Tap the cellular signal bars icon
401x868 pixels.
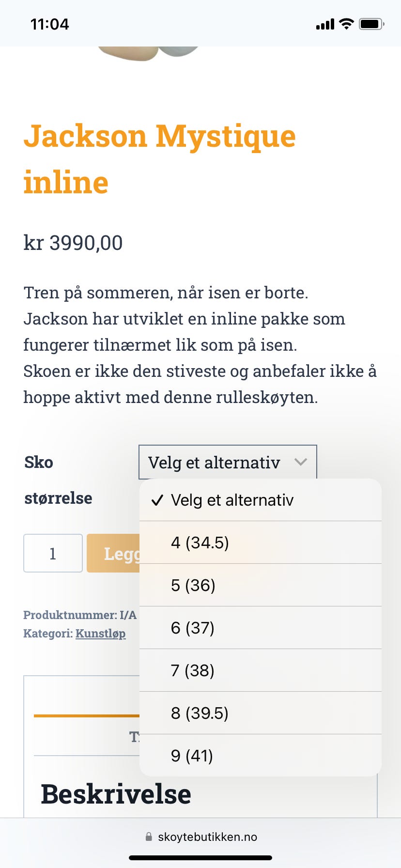pos(325,24)
